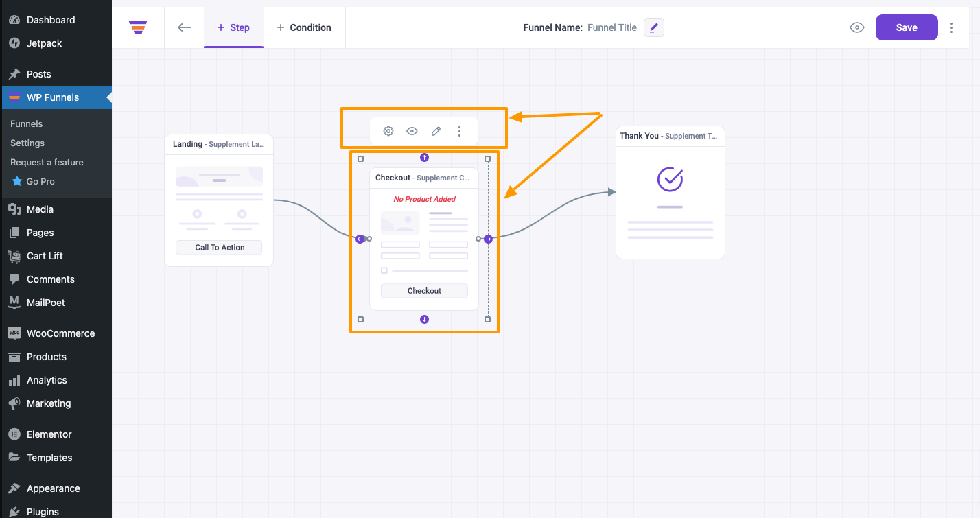Click the right connector handle on Checkout
Viewport: 980px width, 518px height.
(x=488, y=239)
